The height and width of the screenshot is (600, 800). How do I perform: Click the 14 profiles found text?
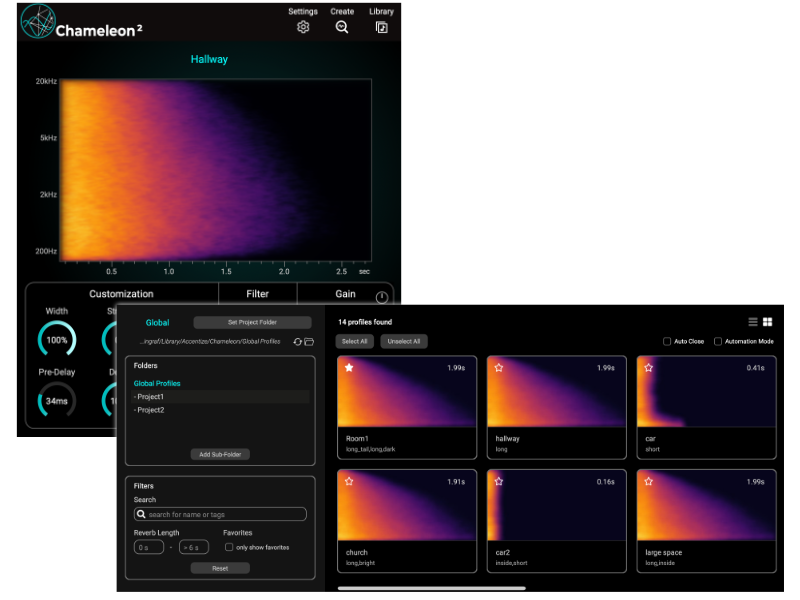[365, 322]
